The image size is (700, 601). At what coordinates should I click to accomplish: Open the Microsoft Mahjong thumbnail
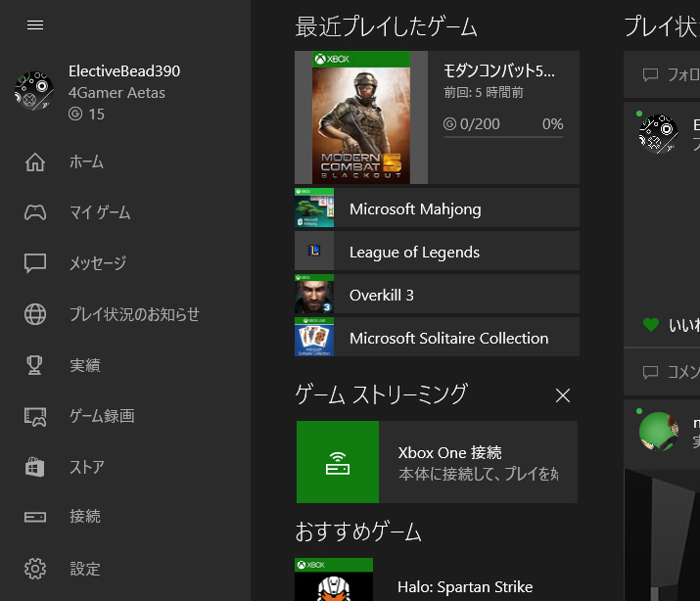coord(314,208)
